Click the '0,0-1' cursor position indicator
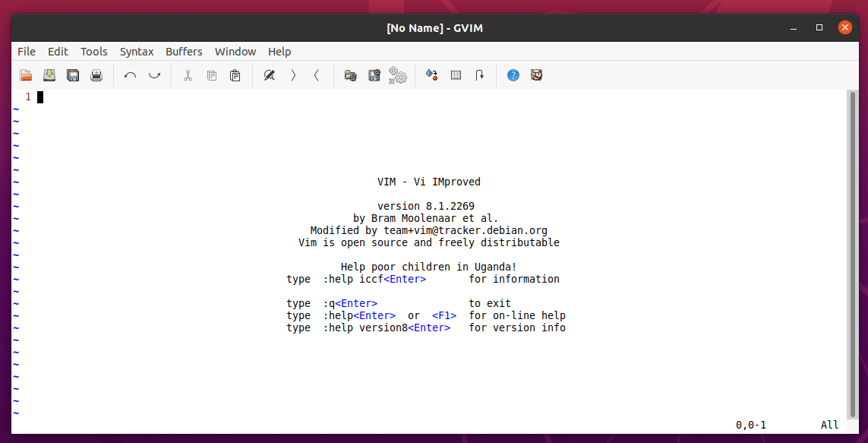Image resolution: width=868 pixels, height=443 pixels. click(x=750, y=426)
